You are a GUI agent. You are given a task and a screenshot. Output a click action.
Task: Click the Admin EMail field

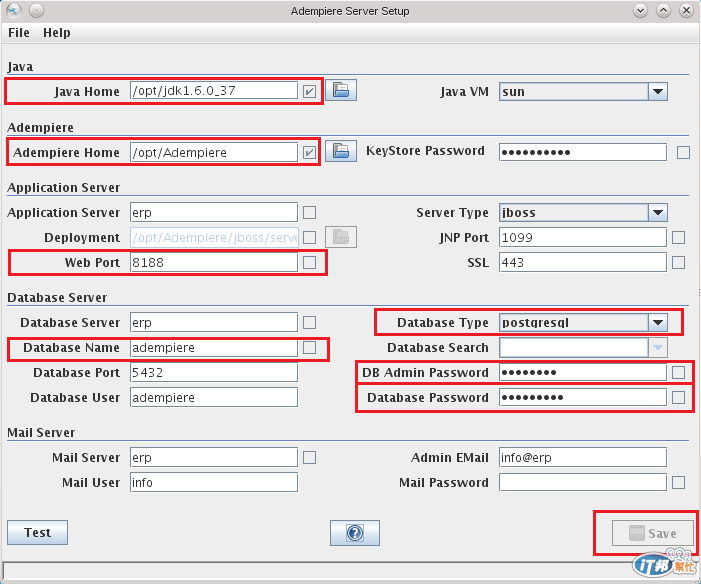pos(583,457)
